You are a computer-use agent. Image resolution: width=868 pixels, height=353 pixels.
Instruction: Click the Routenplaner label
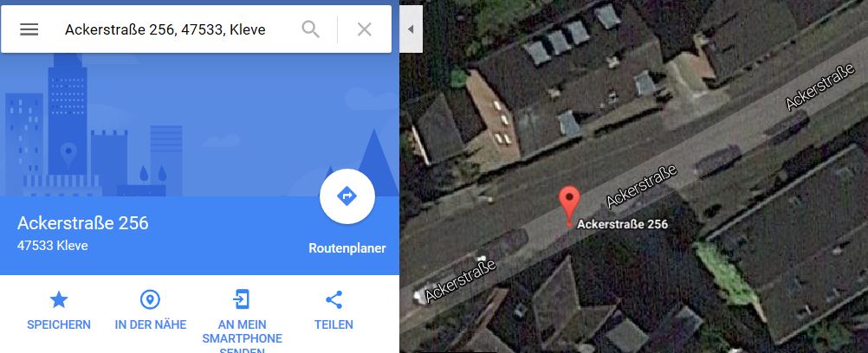point(347,248)
